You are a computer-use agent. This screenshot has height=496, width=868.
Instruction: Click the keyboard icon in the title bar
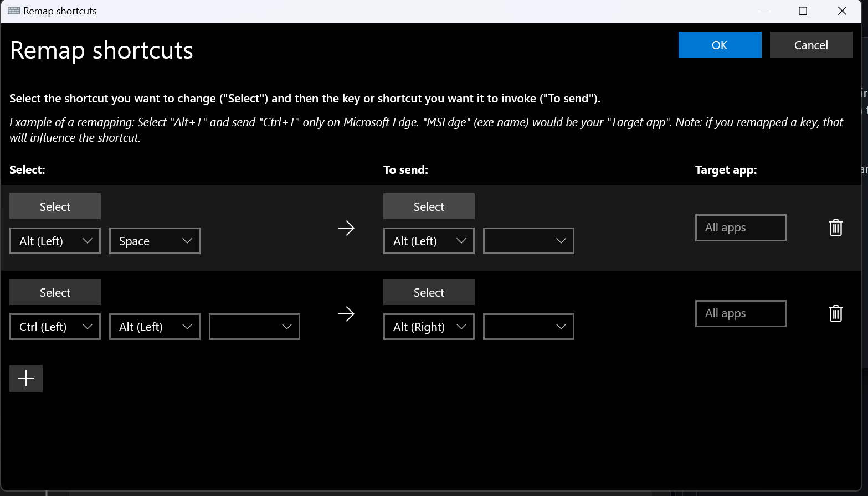12,11
